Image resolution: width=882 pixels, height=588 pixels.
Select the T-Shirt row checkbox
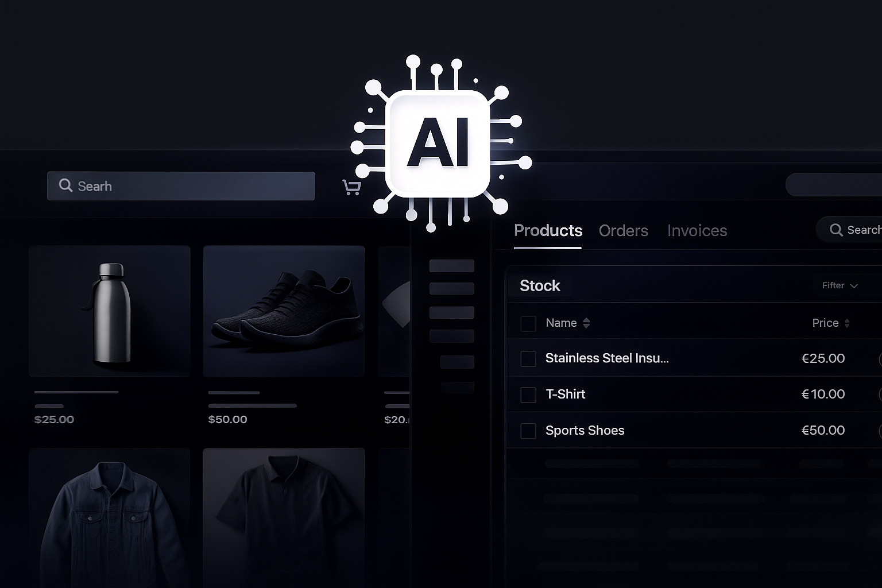(x=528, y=394)
